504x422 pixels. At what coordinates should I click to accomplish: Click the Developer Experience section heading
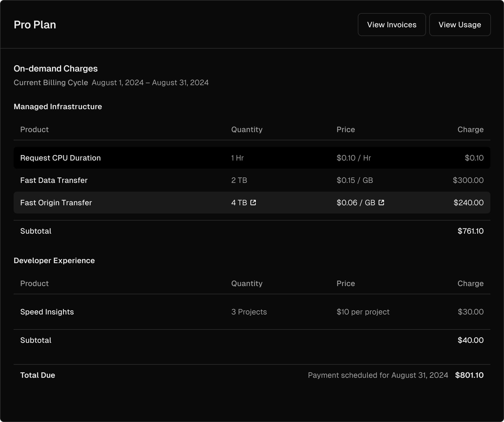[x=54, y=260]
